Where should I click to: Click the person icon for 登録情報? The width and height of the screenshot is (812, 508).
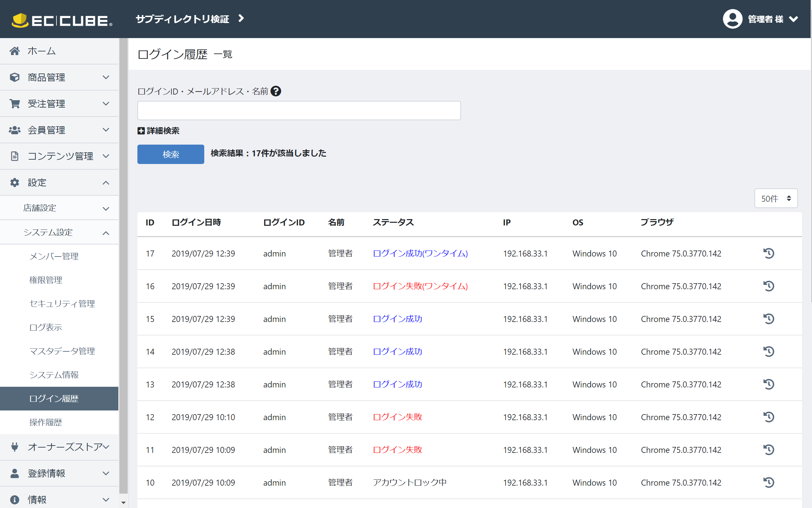coord(14,473)
